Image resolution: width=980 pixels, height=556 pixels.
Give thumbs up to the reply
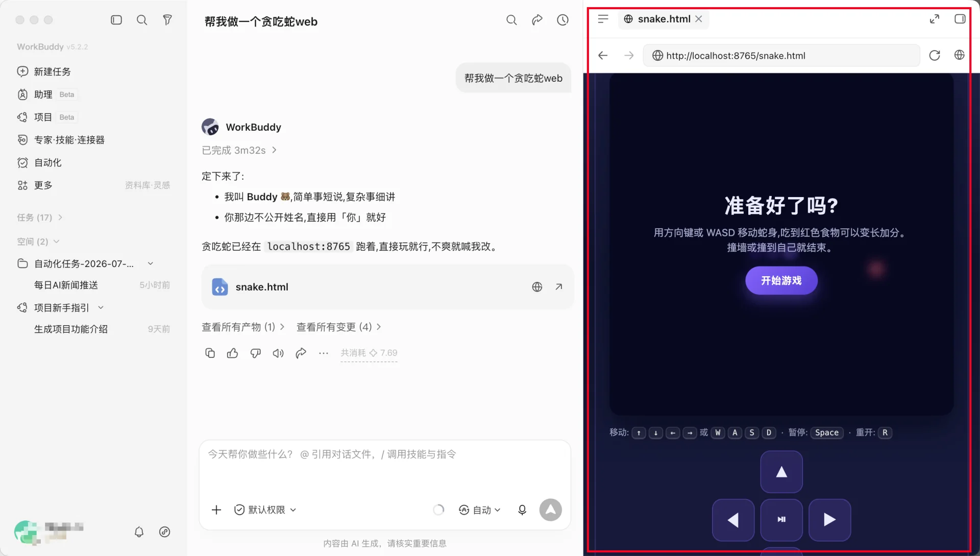[x=233, y=353]
